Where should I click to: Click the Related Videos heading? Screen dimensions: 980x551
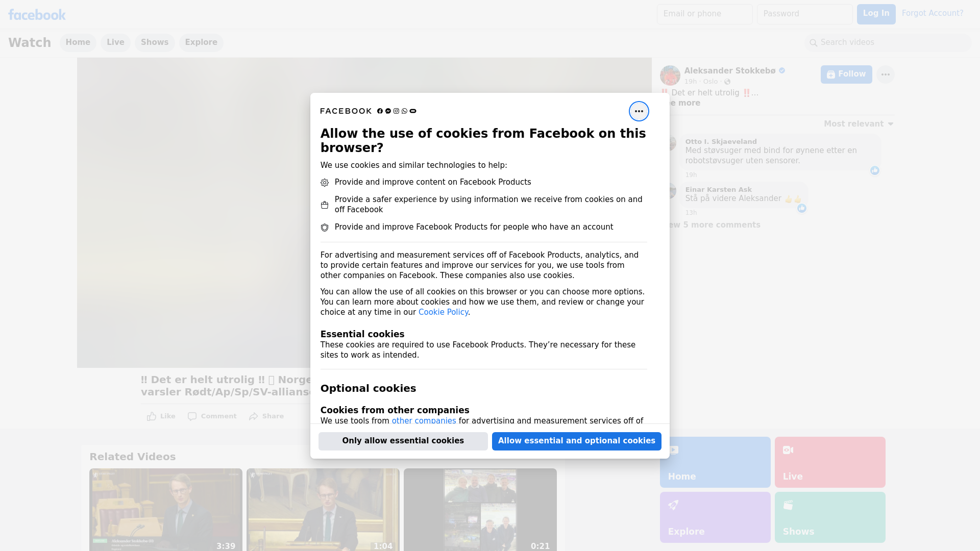click(133, 457)
